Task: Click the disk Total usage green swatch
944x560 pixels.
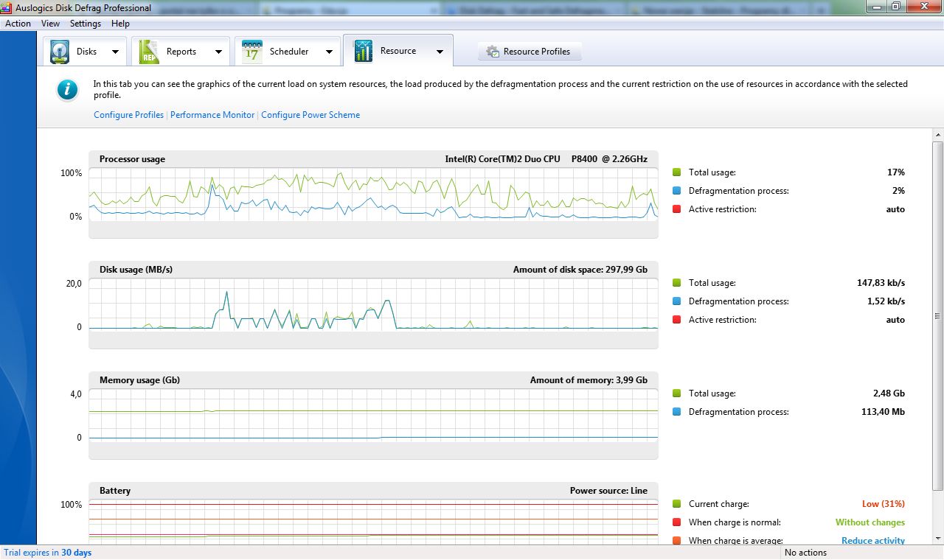Action: pos(676,283)
